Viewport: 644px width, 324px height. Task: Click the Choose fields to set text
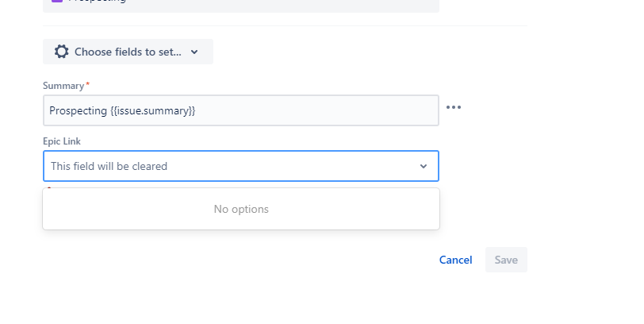pos(128,52)
